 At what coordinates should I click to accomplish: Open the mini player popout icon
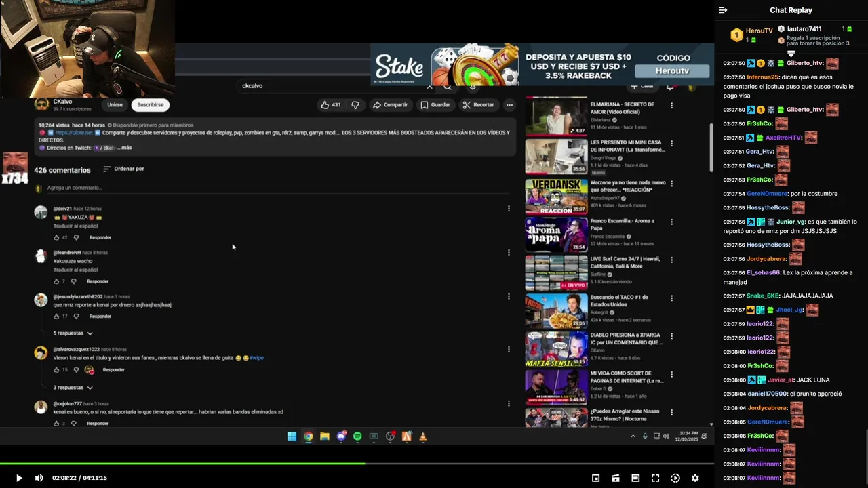595,478
